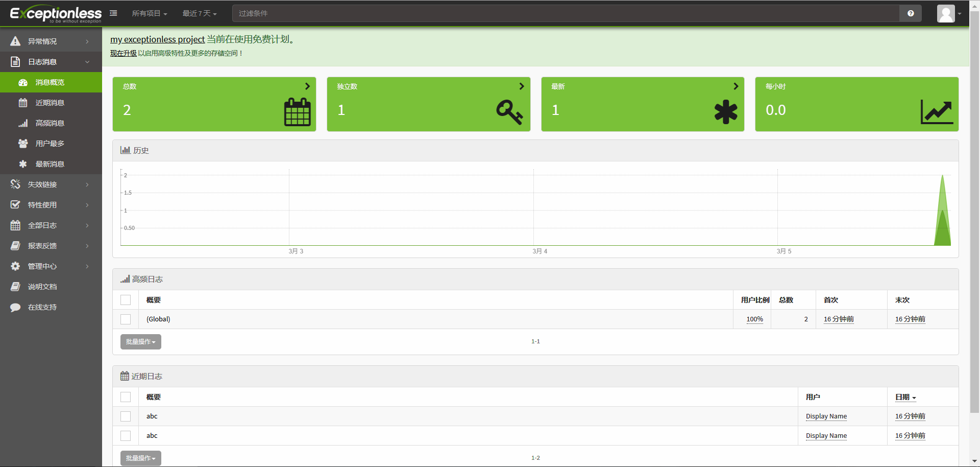980x467 pixels.
Task: Click the 最新 card arrow
Action: [736, 86]
